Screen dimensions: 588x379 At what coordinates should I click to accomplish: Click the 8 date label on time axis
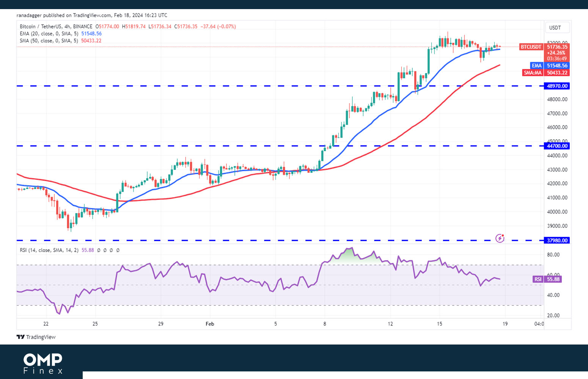tap(325, 324)
